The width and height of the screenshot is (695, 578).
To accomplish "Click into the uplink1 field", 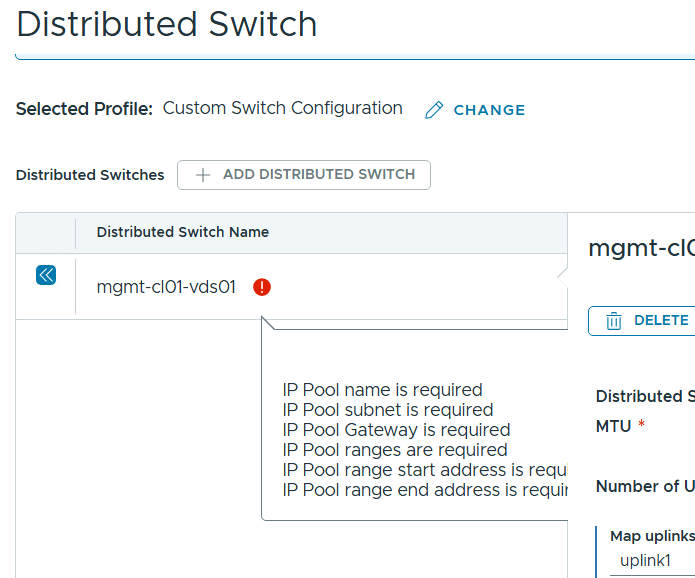I will point(650,561).
